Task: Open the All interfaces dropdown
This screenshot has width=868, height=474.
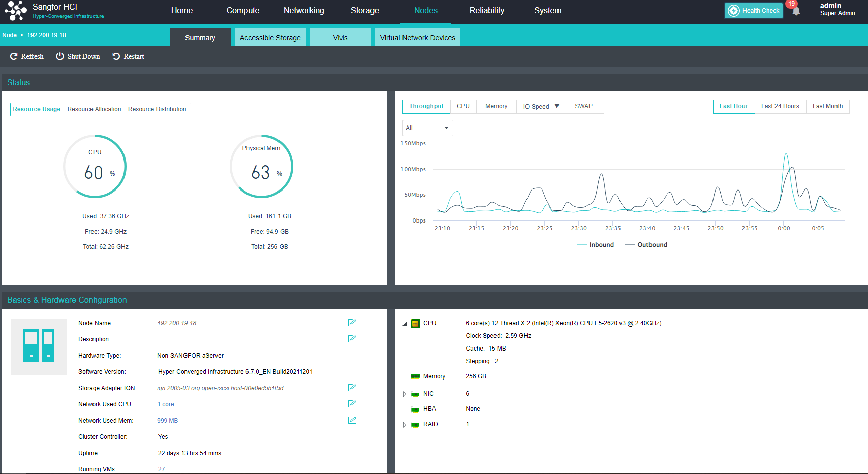Action: [x=427, y=128]
